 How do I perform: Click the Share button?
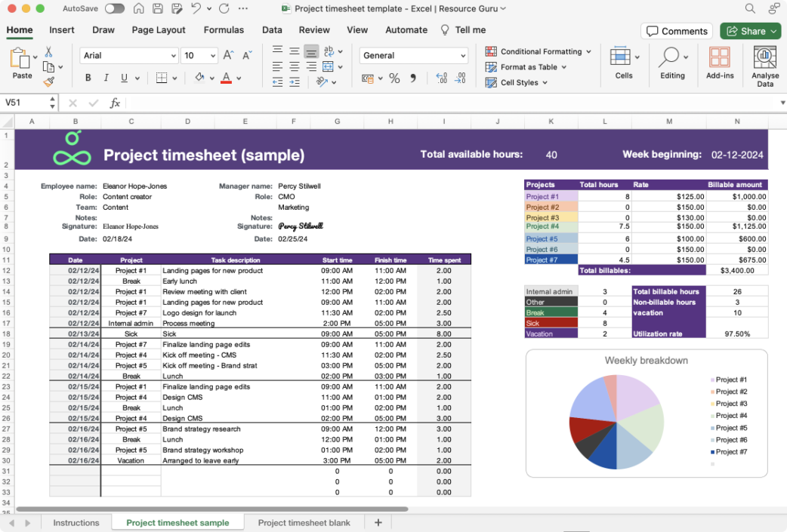(x=751, y=30)
